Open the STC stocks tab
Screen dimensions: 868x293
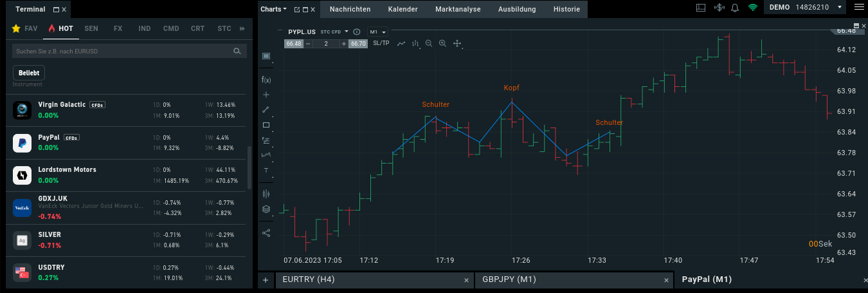tap(224, 28)
